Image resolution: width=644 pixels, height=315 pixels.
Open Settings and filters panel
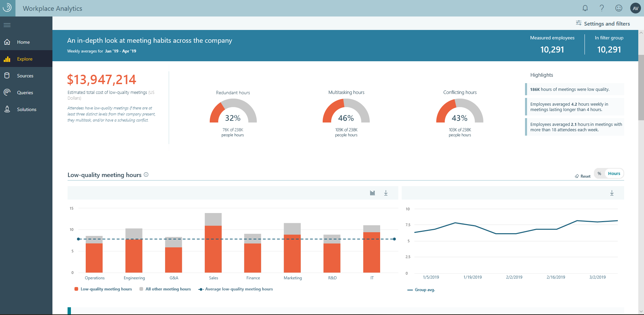pos(603,24)
